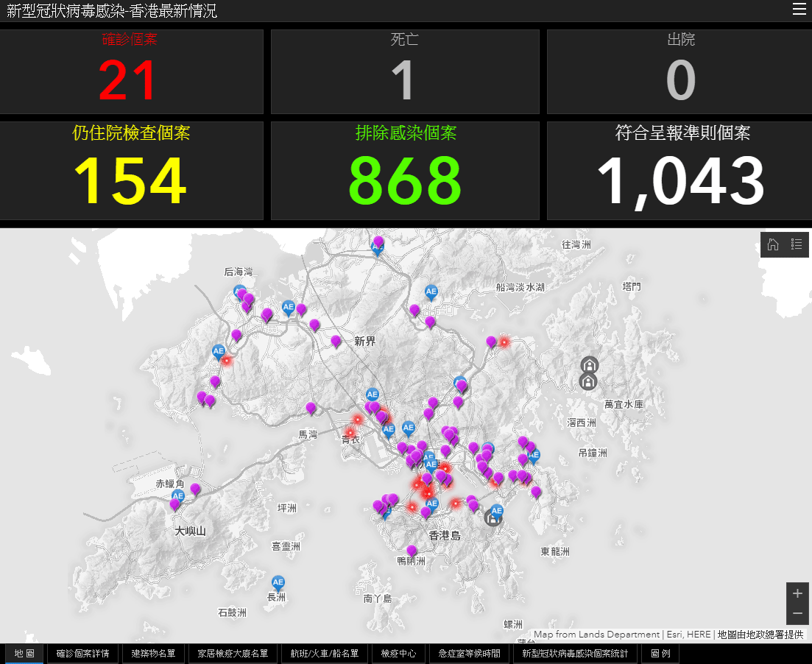The width and height of the screenshot is (812, 664).
Task: Zoom in with the plus button
Action: (797, 593)
